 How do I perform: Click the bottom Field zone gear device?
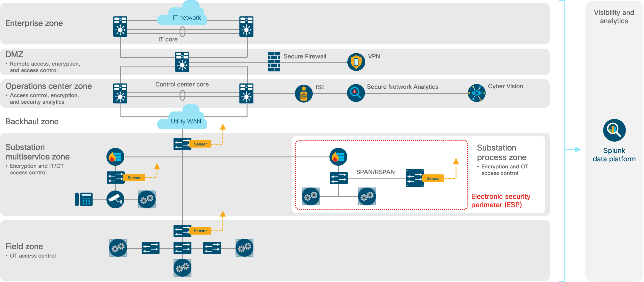(182, 268)
